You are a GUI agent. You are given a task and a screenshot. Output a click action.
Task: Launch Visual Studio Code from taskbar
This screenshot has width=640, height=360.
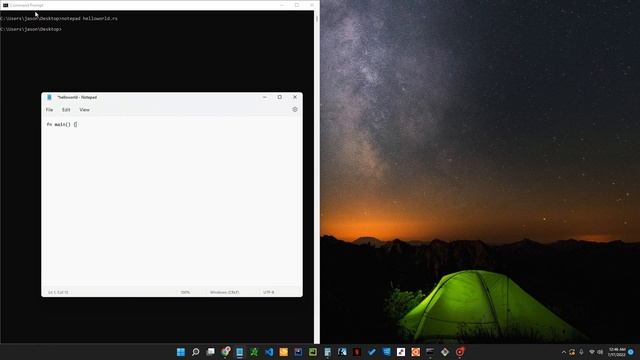(269, 352)
